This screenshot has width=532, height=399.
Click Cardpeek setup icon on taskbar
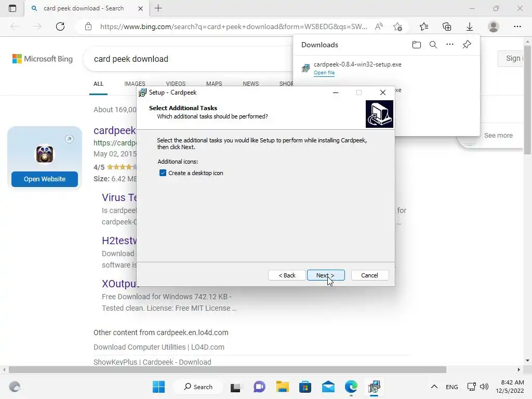[374, 387]
